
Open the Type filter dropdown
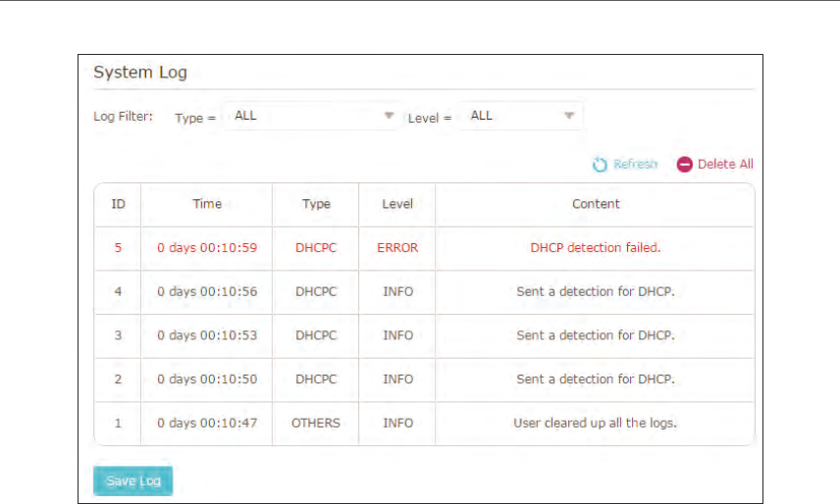[312, 116]
